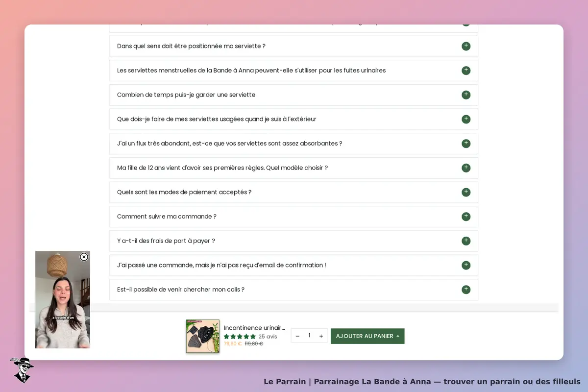Click plus icon for 'Ma fille de 12 ans'
Image resolution: width=588 pixels, height=392 pixels.
466,168
